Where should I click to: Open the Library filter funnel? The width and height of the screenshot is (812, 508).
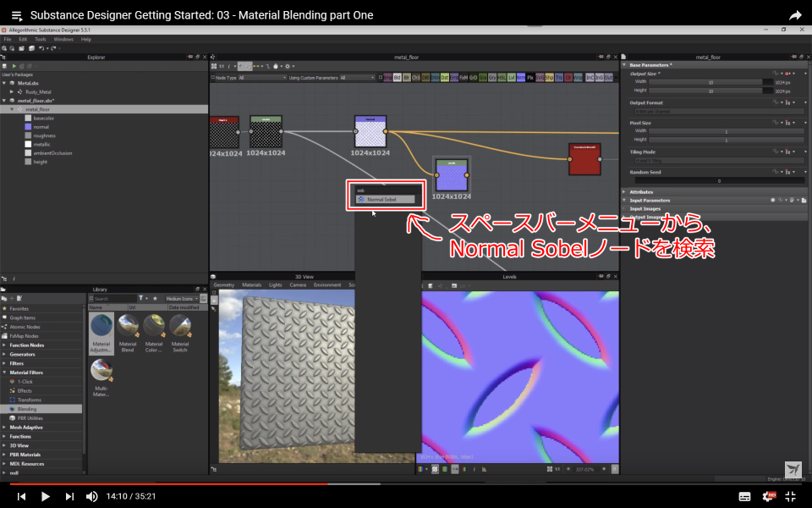tap(142, 299)
